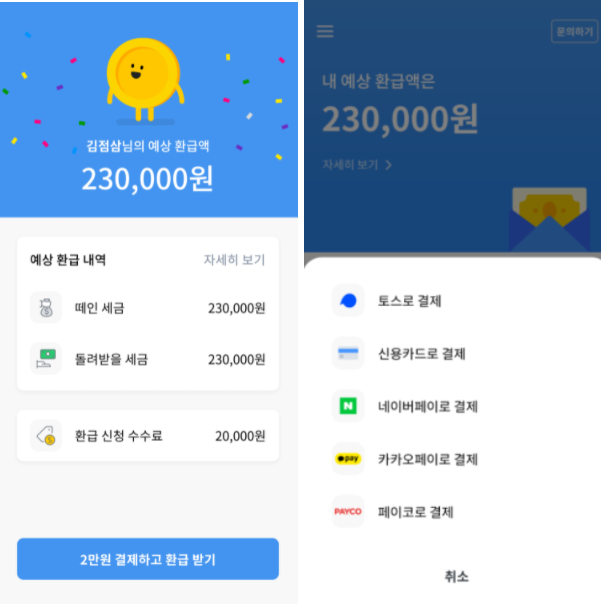Open 자세히 보기 in 예상 환급 내역 card
The width and height of the screenshot is (601, 615).
[x=234, y=260]
